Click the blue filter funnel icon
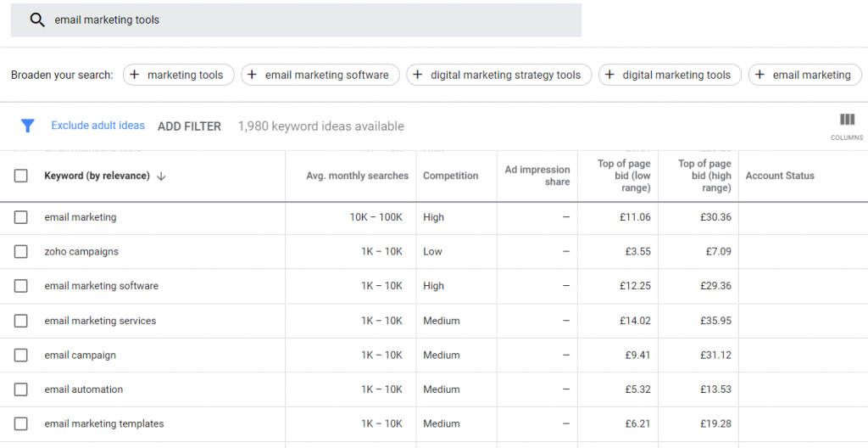Viewport: 868px width, 448px height. [x=27, y=126]
